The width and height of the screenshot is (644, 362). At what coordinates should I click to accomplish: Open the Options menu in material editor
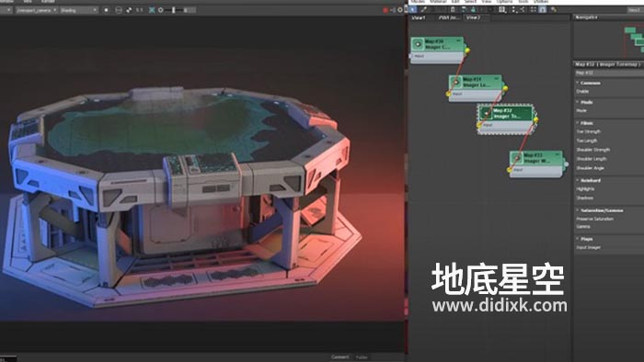click(x=504, y=2)
